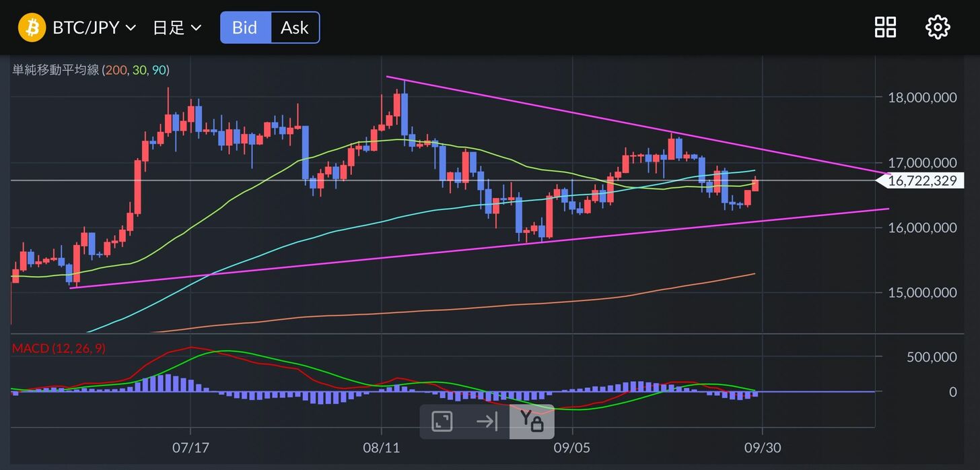Image resolution: width=980 pixels, height=470 pixels.
Task: Switch price display to Bid
Action: [x=245, y=28]
